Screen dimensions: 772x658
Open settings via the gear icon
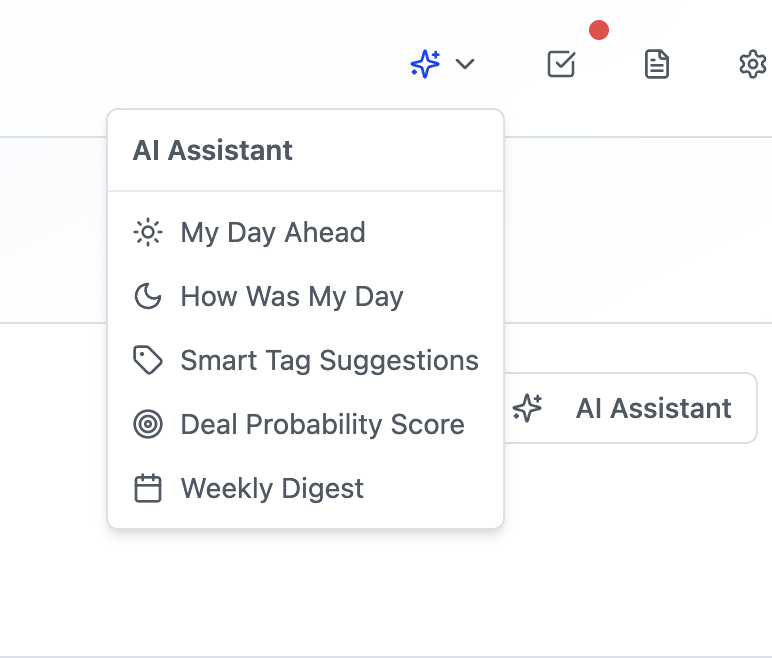751,65
